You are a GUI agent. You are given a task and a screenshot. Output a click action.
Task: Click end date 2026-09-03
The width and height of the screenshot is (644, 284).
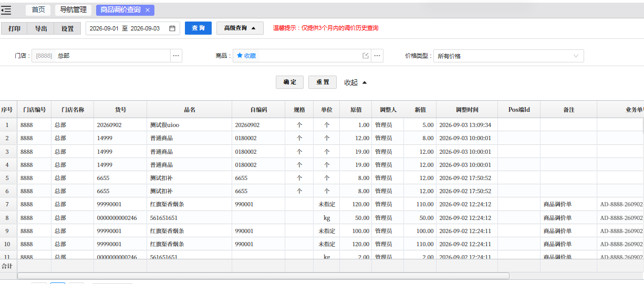[x=145, y=28]
